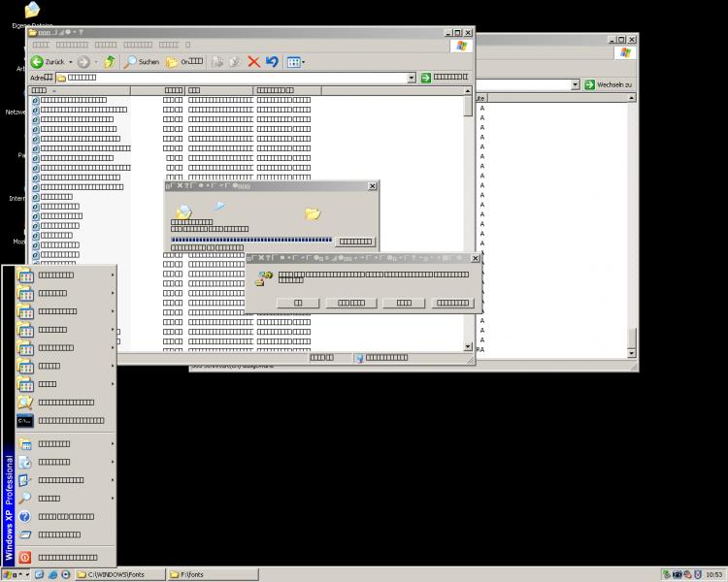The image size is (728, 582).
Task: Click the Up folder icon in toolbar
Action: tap(110, 62)
